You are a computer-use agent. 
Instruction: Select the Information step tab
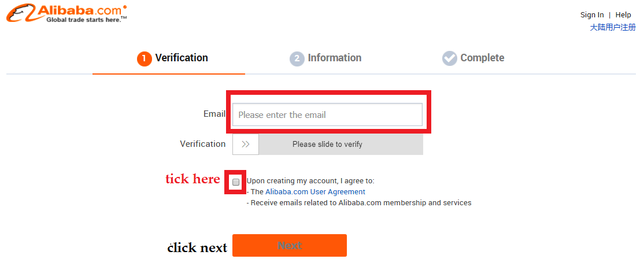pos(325,58)
